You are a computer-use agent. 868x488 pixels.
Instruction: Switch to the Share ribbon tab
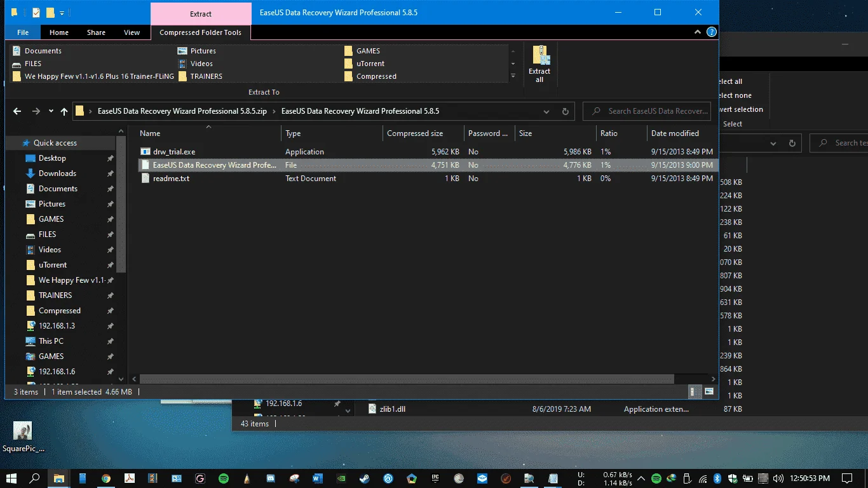tap(97, 32)
